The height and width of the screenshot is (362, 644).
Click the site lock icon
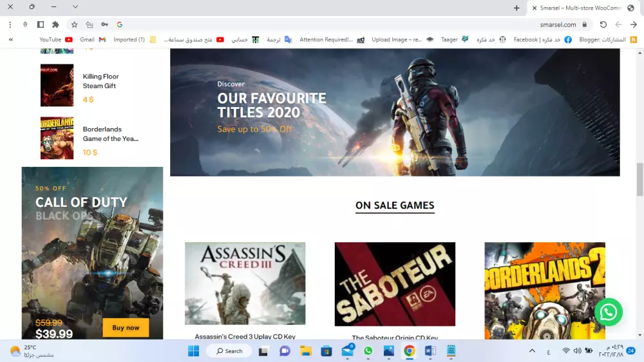click(585, 24)
